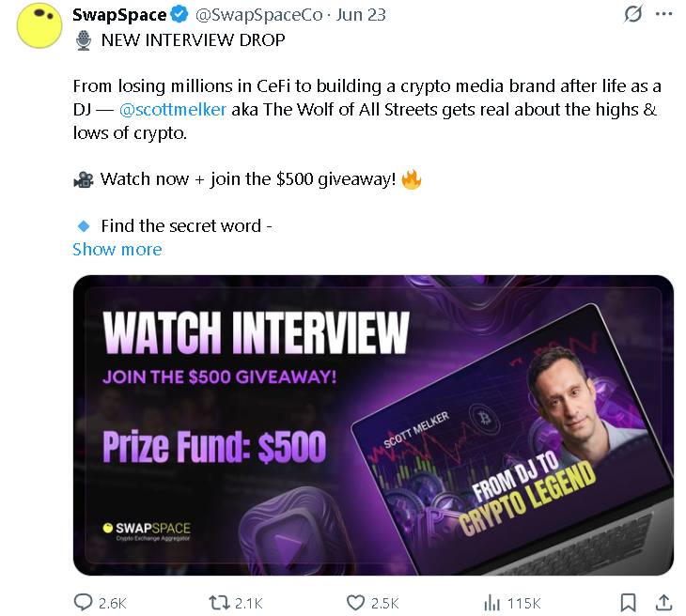Click the 2.6K replies count
The height and width of the screenshot is (616, 686).
click(x=113, y=603)
